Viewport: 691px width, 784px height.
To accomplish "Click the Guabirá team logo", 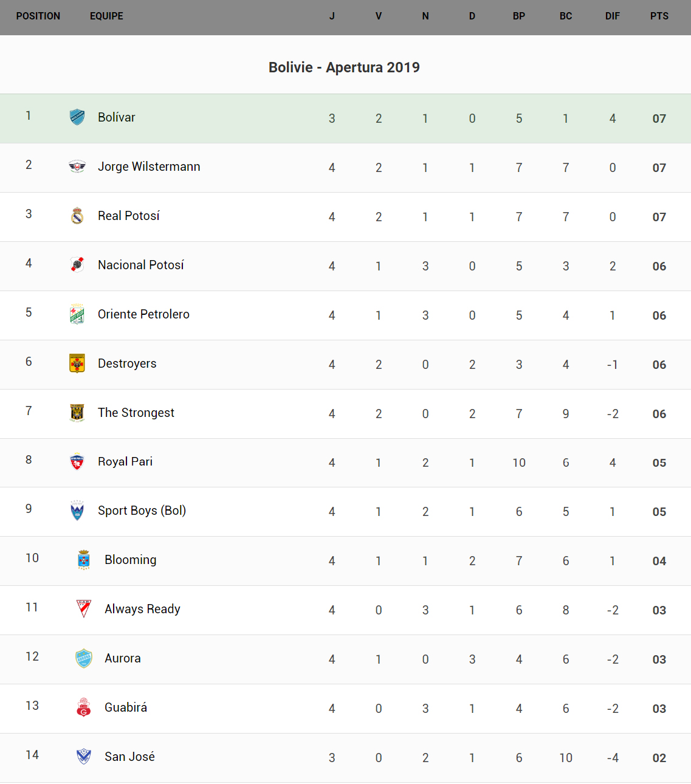I will pos(84,707).
